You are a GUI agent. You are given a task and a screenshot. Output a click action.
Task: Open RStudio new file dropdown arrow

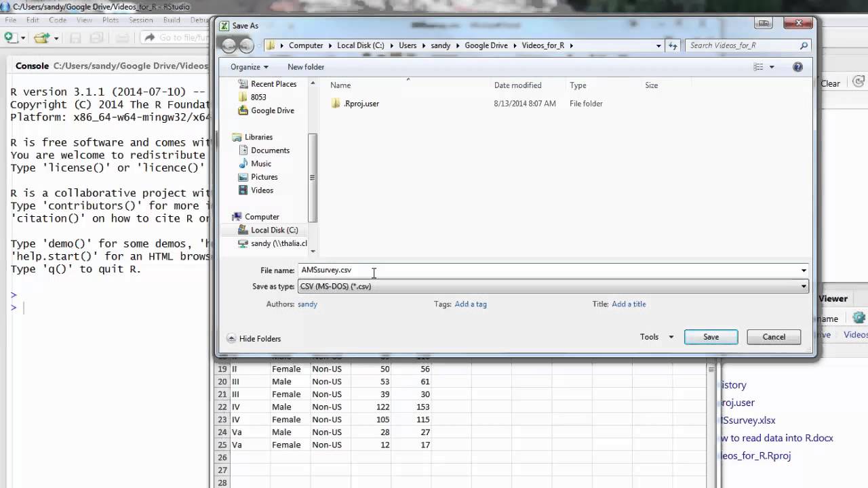click(22, 39)
